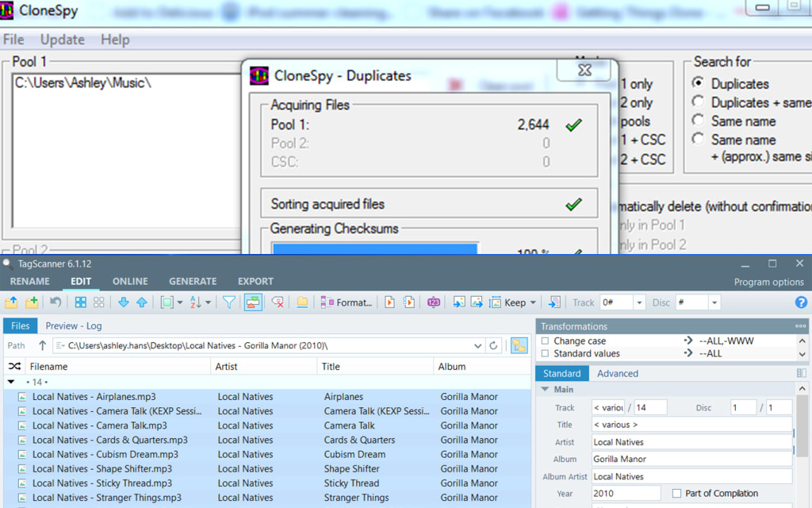Collapse the Main section in tag panel
This screenshot has width=812, height=508.
[546, 389]
